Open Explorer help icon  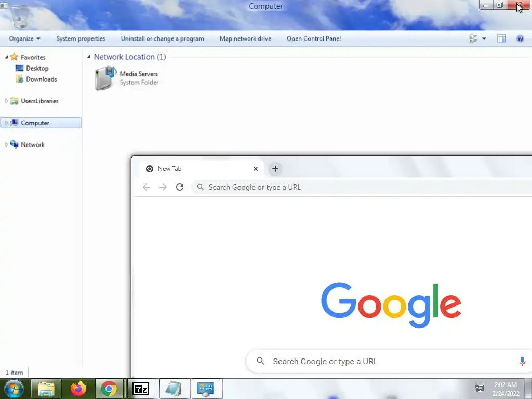(520, 38)
